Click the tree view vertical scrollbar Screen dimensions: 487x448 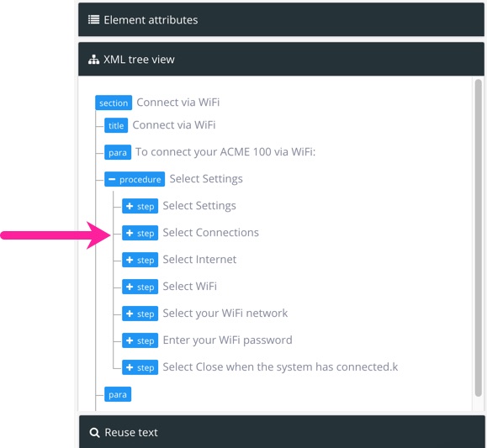click(478, 238)
